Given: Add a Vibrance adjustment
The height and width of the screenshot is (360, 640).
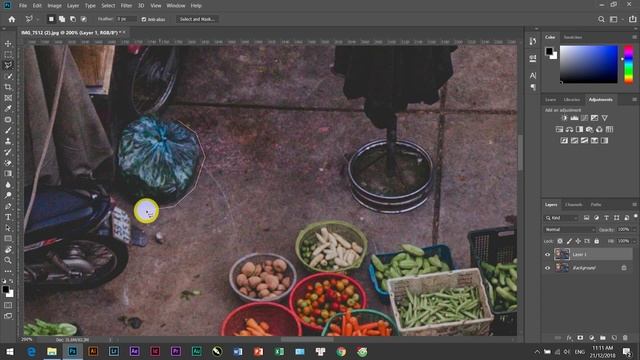Looking at the screenshot, I should [604, 118].
